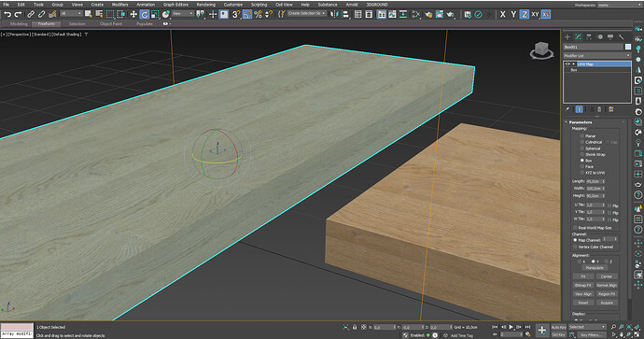Screen dimensions: 644x339
Task: Open the Rendering menu
Action: (x=205, y=5)
